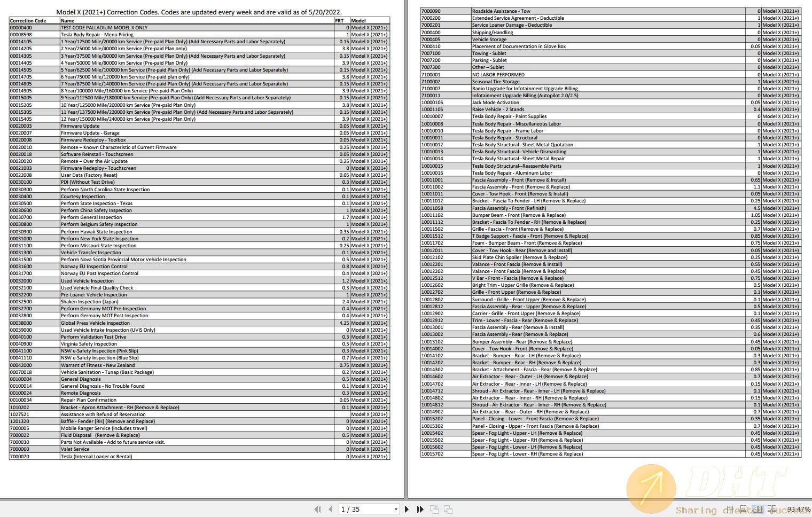The height and width of the screenshot is (517, 812).
Task: Select 'TEST CODE PALLADIUM MODEL X ONLY' row
Action: (x=199, y=27)
